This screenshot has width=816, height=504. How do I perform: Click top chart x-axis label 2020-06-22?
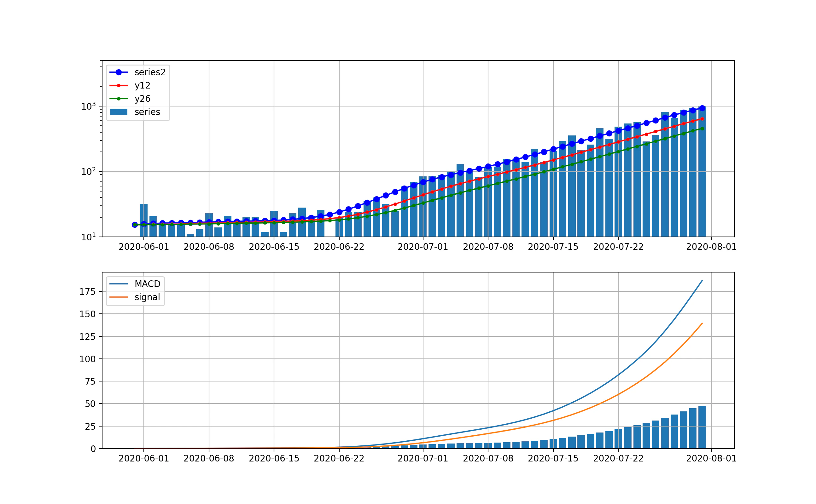[x=339, y=247]
